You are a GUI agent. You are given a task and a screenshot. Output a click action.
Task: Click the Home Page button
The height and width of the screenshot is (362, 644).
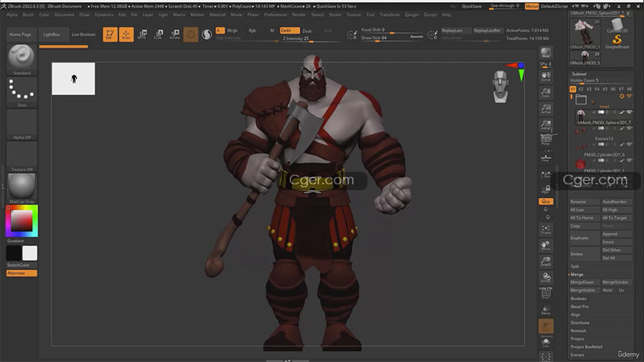tap(20, 34)
